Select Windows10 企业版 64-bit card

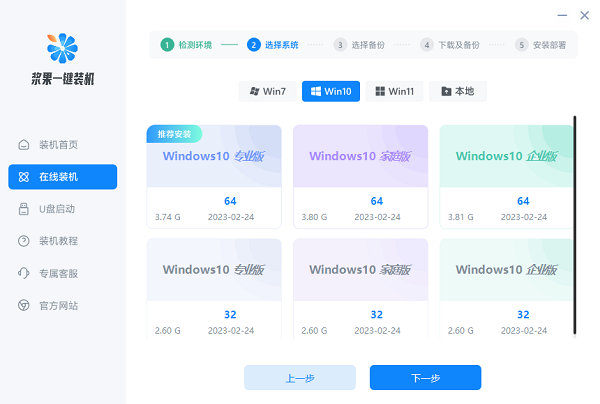click(506, 177)
